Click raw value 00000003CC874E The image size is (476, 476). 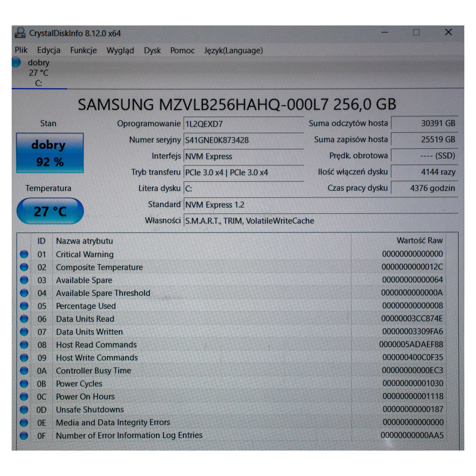point(412,319)
